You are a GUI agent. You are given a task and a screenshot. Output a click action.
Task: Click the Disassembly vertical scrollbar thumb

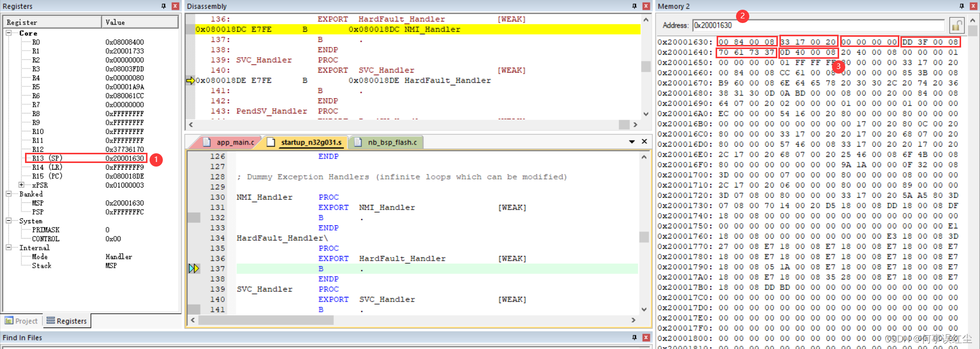(646, 66)
